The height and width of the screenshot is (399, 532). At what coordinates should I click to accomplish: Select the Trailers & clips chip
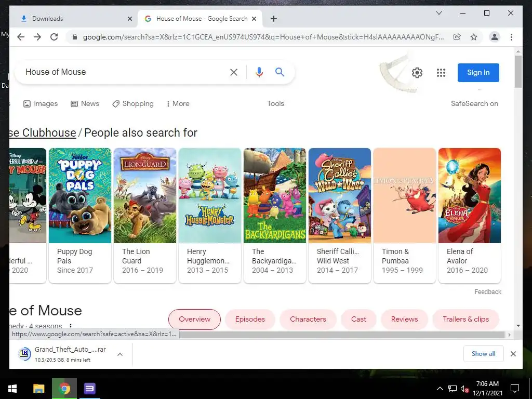[466, 320]
